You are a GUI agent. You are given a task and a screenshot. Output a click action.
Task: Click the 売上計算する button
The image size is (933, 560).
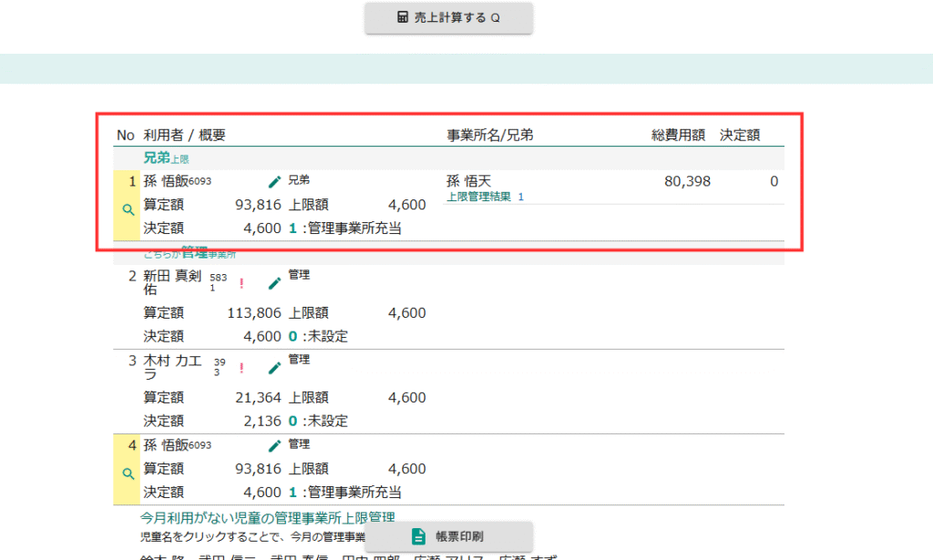tap(448, 18)
